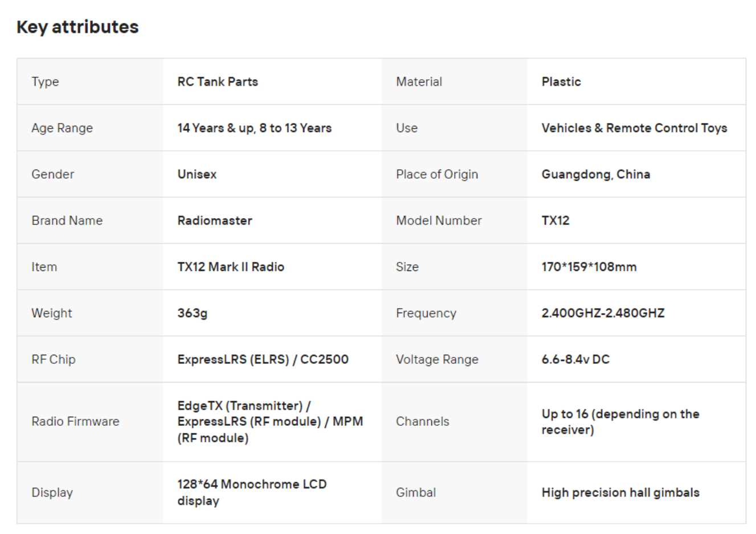Viewport: 756px width, 534px height.
Task: Click the 'Key attributes' heading
Action: tap(77, 27)
